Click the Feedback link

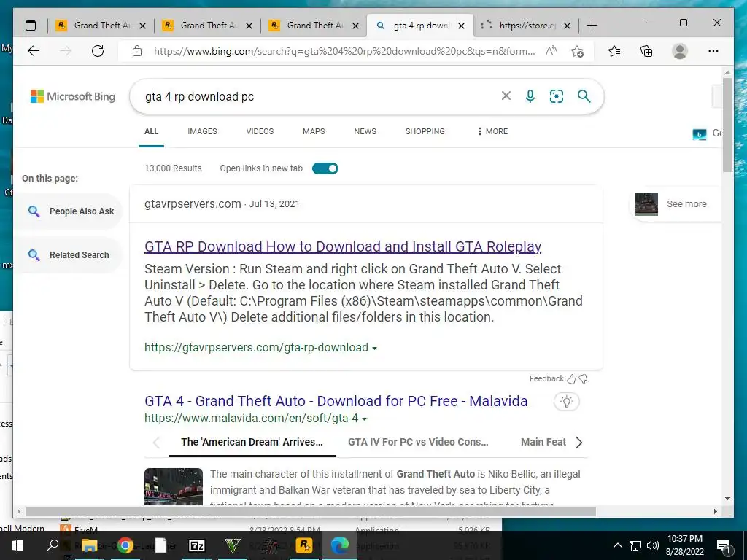tap(546, 378)
